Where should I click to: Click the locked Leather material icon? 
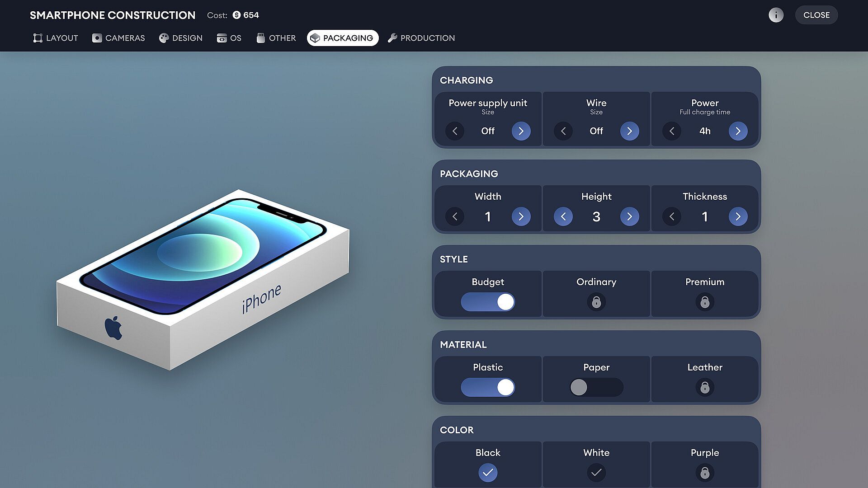coord(704,387)
